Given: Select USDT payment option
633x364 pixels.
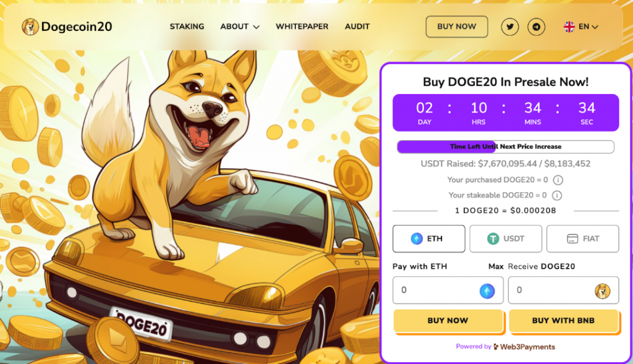Looking at the screenshot, I should pos(506,239).
